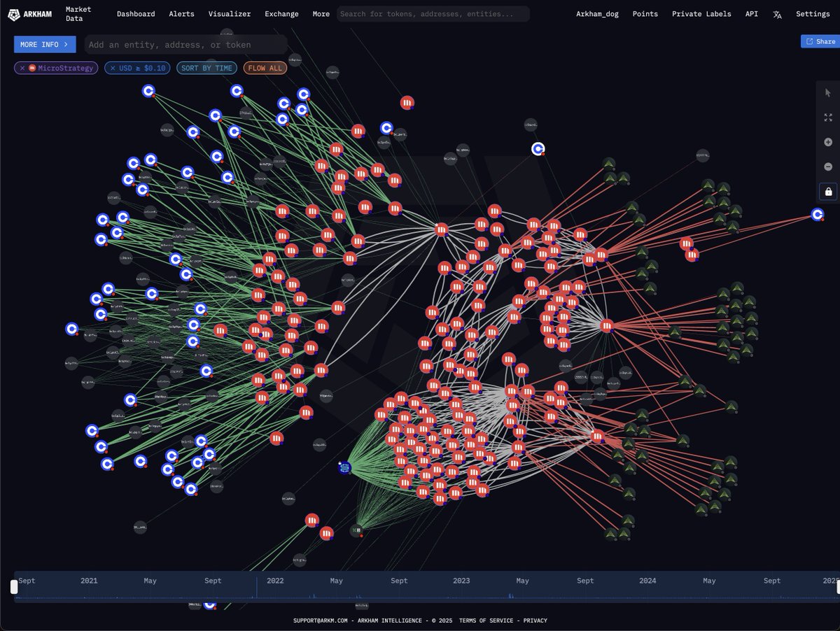Click the Share button

(x=820, y=41)
